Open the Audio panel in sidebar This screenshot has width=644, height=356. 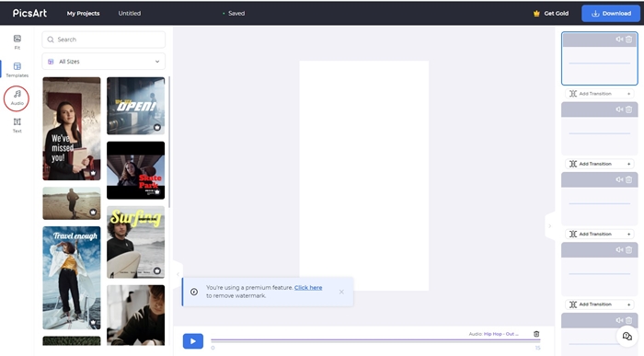[17, 98]
